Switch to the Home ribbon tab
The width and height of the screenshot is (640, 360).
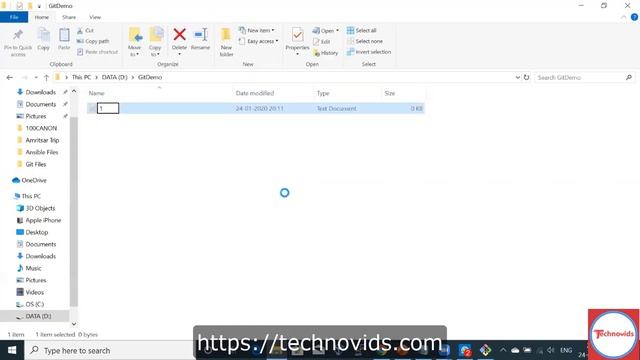(x=42, y=17)
